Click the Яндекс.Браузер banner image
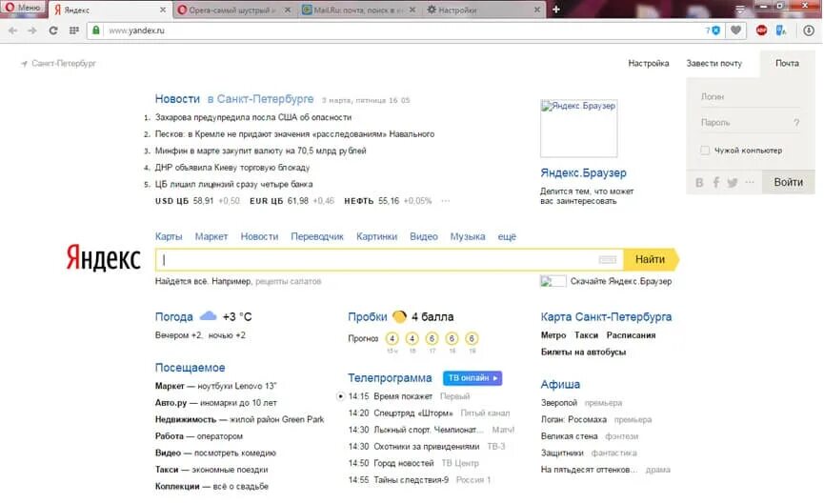Image resolution: width=824 pixels, height=504 pixels. coord(578,129)
